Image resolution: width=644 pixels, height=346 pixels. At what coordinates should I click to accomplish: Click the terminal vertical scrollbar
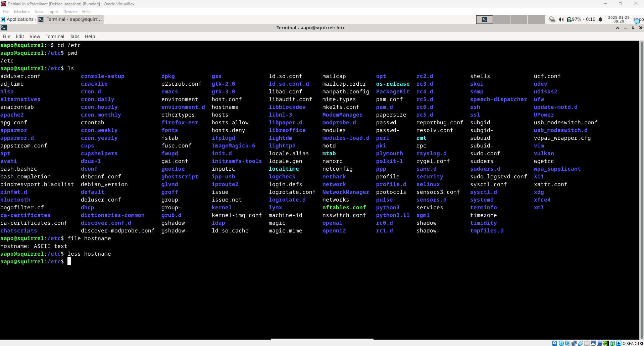pyautogui.click(x=641, y=188)
